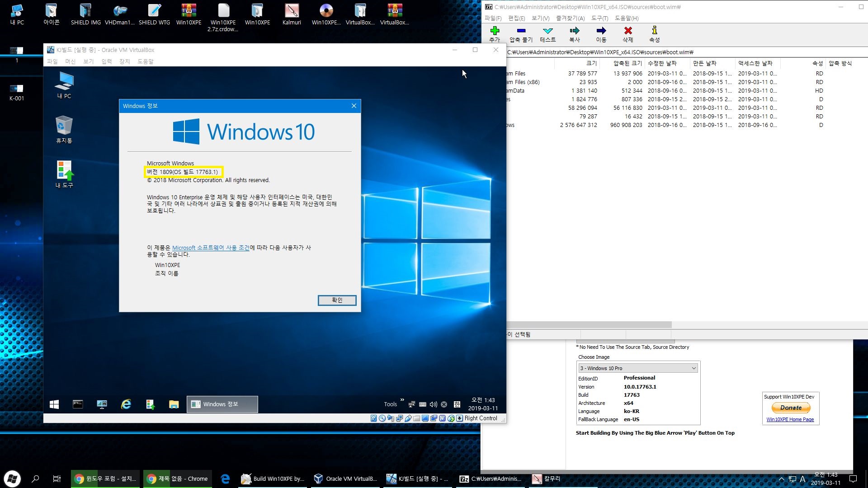Image resolution: width=868 pixels, height=488 pixels.
Task: Click the Donate button
Action: click(x=791, y=408)
